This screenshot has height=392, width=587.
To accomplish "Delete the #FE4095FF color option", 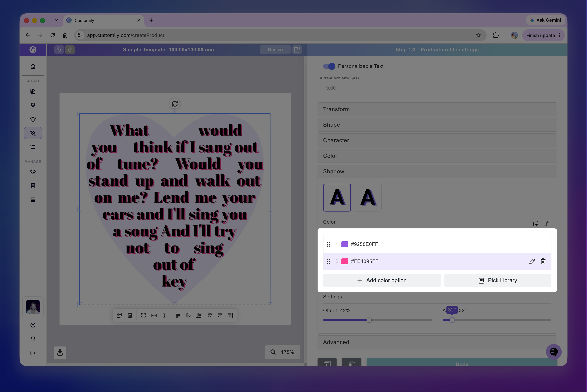I will click(x=543, y=261).
